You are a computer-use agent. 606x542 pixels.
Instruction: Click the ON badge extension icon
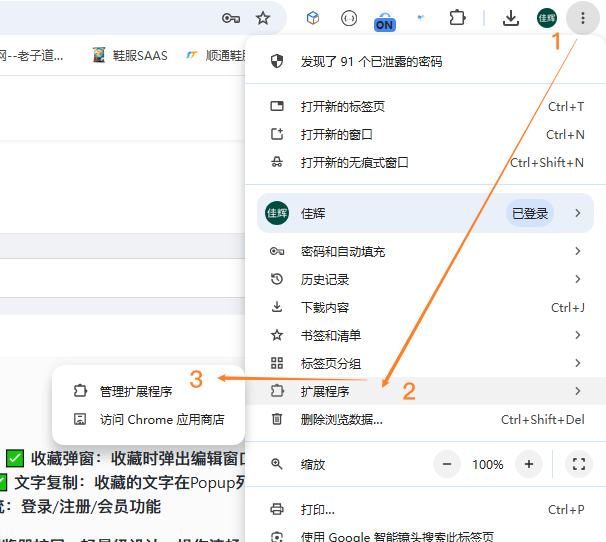(x=385, y=21)
